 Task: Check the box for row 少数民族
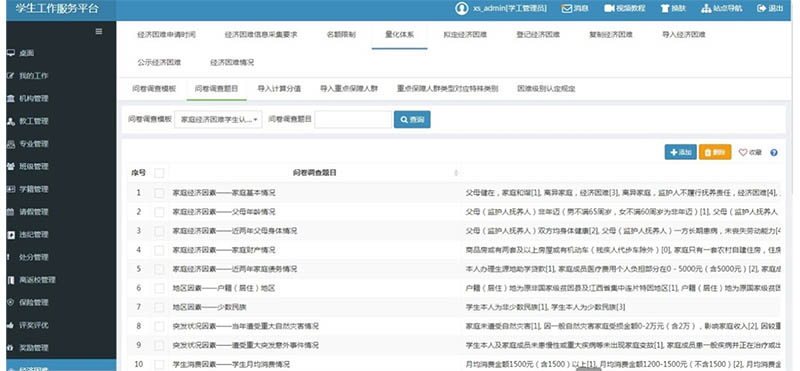tap(159, 307)
